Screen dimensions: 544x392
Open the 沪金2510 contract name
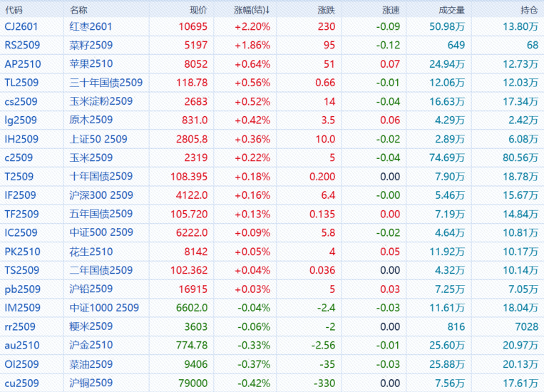tap(91, 345)
